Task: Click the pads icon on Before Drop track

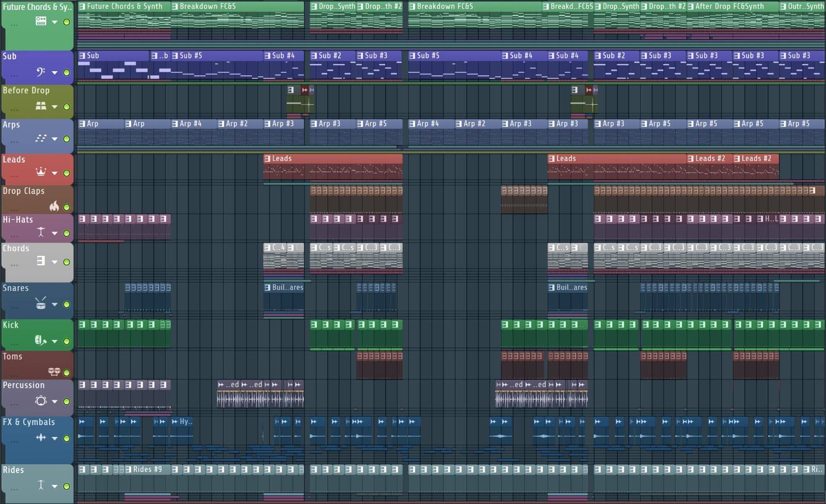Action: click(41, 106)
